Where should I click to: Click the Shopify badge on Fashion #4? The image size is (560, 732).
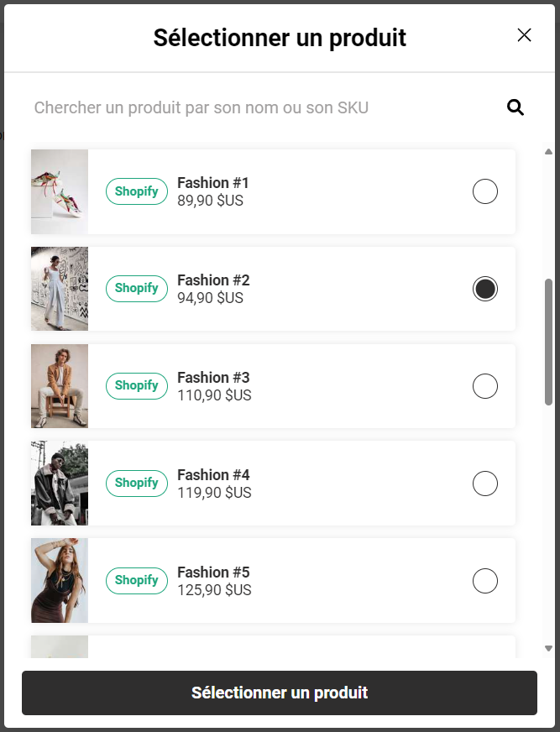(x=136, y=483)
